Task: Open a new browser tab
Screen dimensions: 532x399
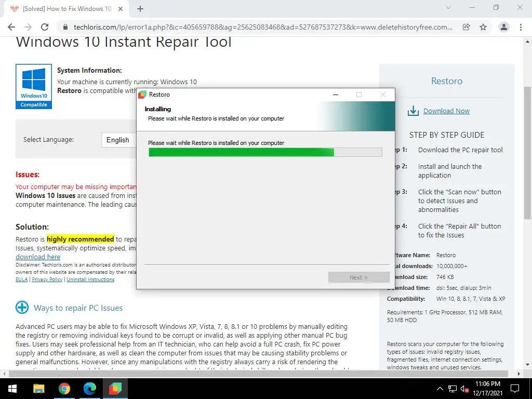Action: click(x=140, y=9)
